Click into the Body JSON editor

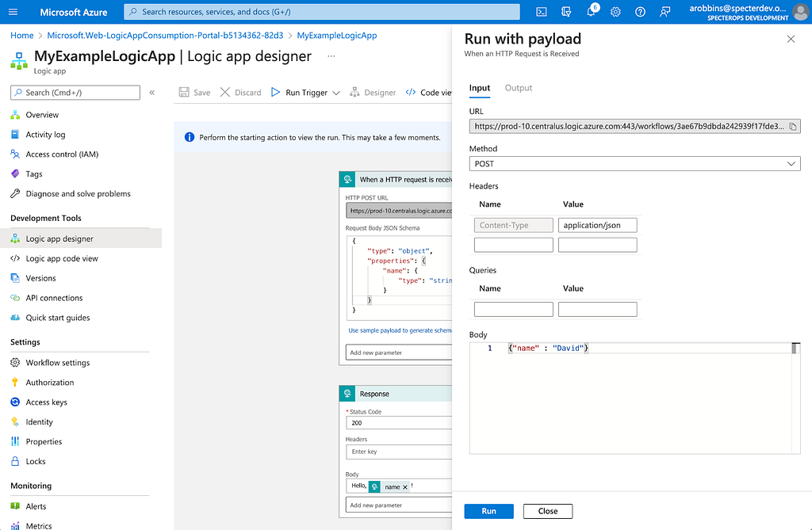pyautogui.click(x=634, y=398)
